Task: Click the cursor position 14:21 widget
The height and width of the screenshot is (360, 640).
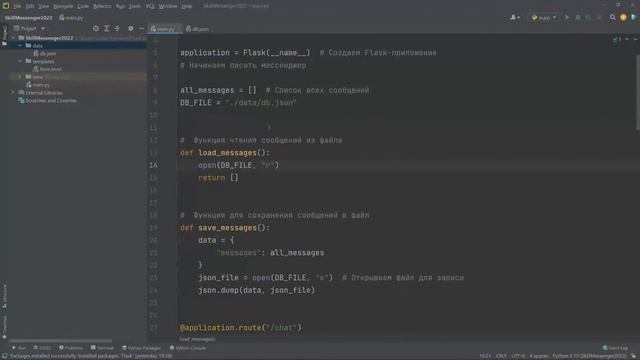Action: click(x=485, y=356)
